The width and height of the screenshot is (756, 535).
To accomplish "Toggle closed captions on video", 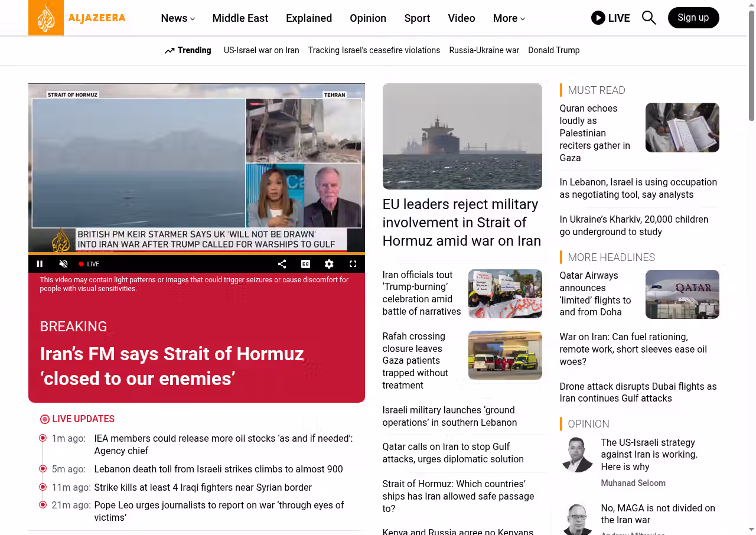I will (x=305, y=264).
